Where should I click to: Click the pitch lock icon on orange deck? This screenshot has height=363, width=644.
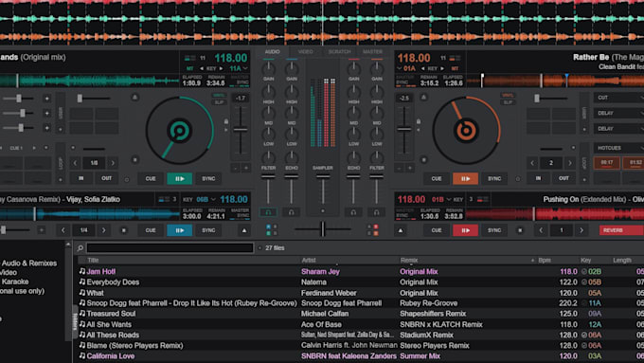click(x=418, y=121)
